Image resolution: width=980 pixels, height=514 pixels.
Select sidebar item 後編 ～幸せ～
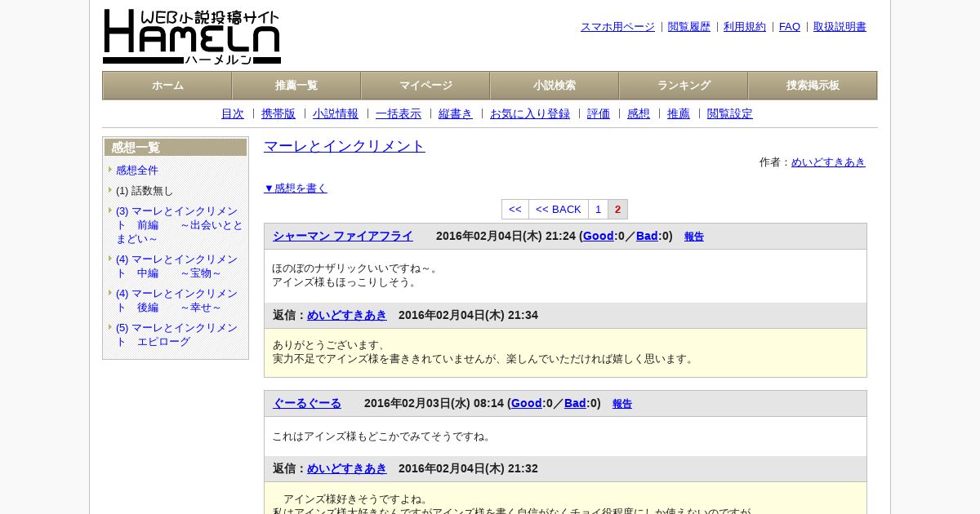coord(176,300)
